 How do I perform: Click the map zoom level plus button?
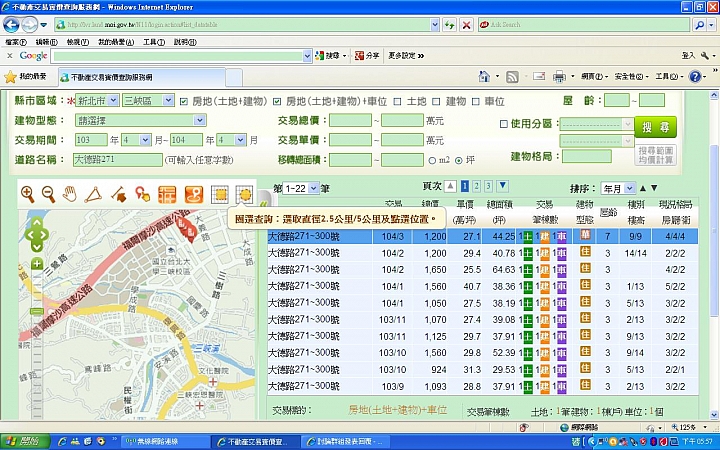[37, 264]
